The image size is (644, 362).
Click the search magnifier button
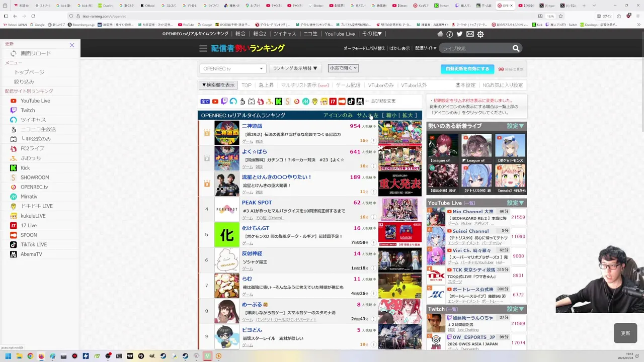click(x=516, y=48)
